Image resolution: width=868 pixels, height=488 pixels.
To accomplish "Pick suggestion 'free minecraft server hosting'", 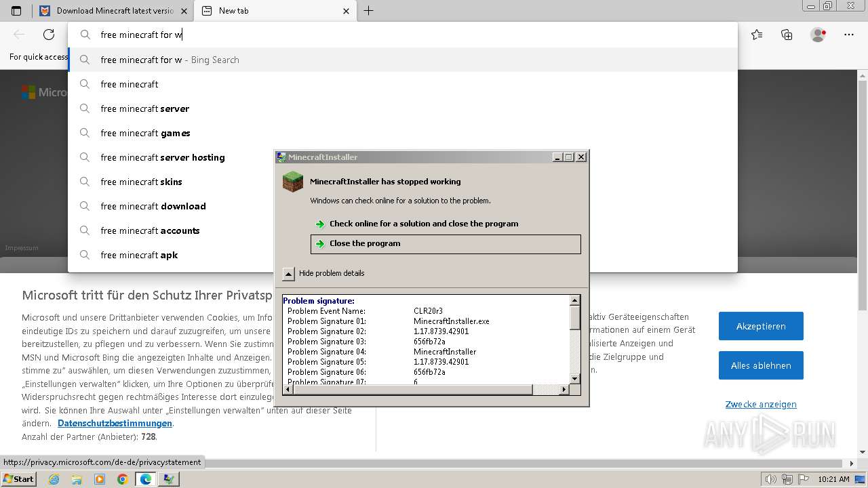I will [403, 157].
